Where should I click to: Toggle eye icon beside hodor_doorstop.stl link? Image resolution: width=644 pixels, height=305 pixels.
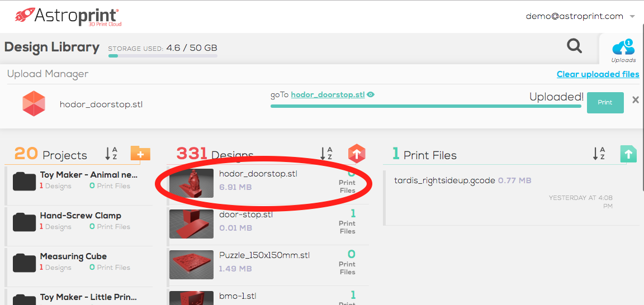tap(371, 95)
